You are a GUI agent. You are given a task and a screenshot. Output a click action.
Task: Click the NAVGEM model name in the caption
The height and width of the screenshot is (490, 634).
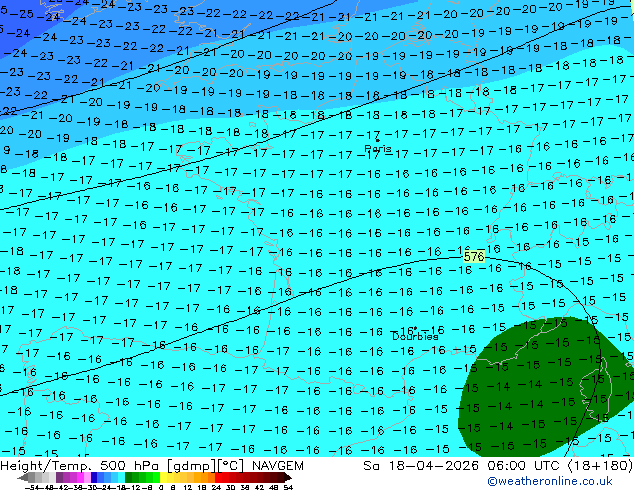pyautogui.click(x=278, y=466)
